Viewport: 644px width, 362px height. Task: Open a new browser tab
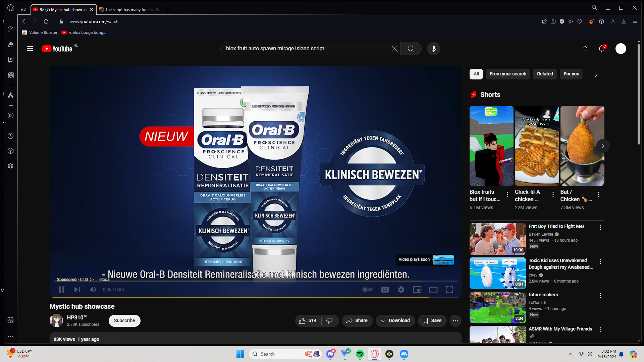(168, 9)
